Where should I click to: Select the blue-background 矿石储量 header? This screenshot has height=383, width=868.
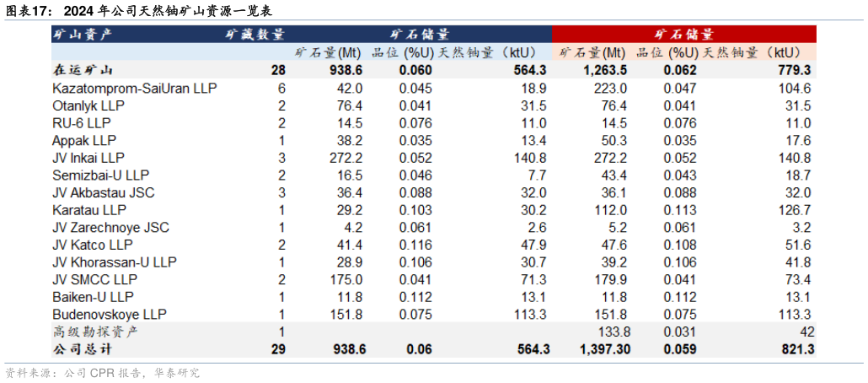(x=420, y=35)
